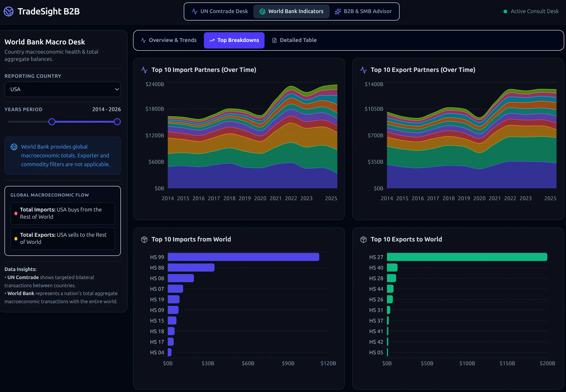Click the globe icon in the World Bank info note
Image resolution: width=566 pixels, height=392 pixels.
[14, 147]
